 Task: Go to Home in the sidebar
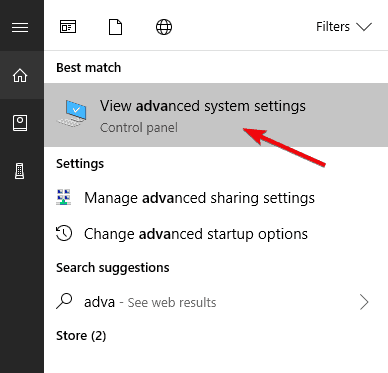[20, 75]
